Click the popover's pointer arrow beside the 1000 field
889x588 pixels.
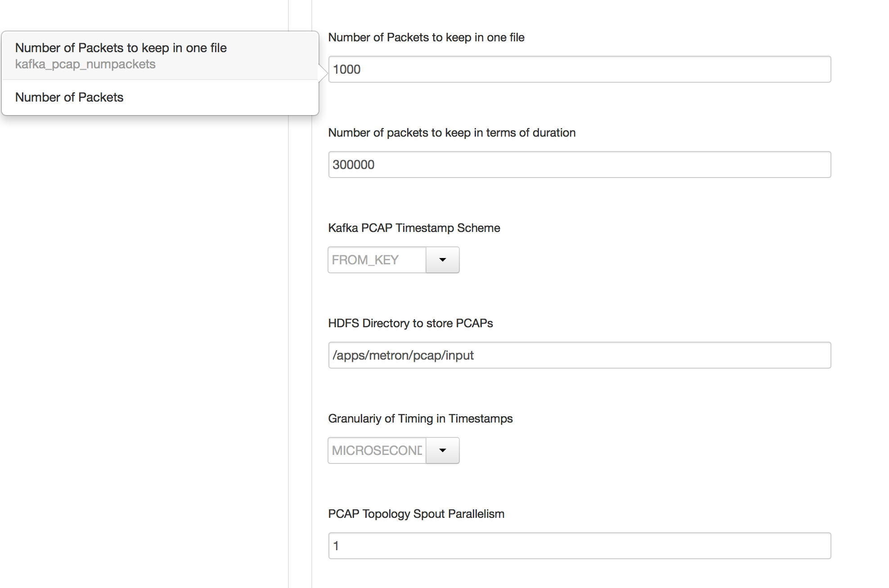[323, 73]
